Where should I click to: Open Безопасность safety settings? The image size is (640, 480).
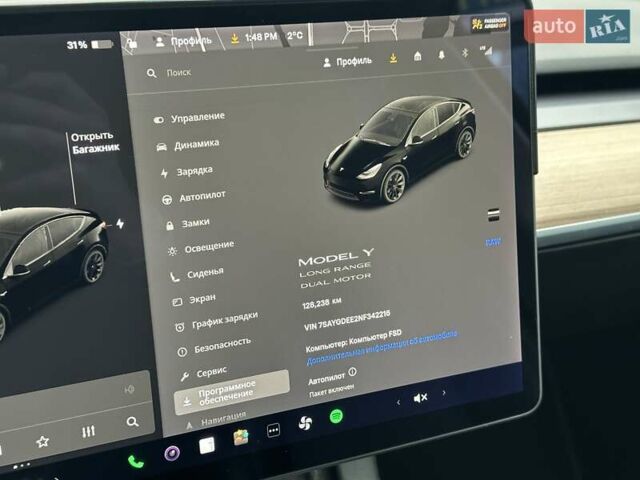click(214, 347)
